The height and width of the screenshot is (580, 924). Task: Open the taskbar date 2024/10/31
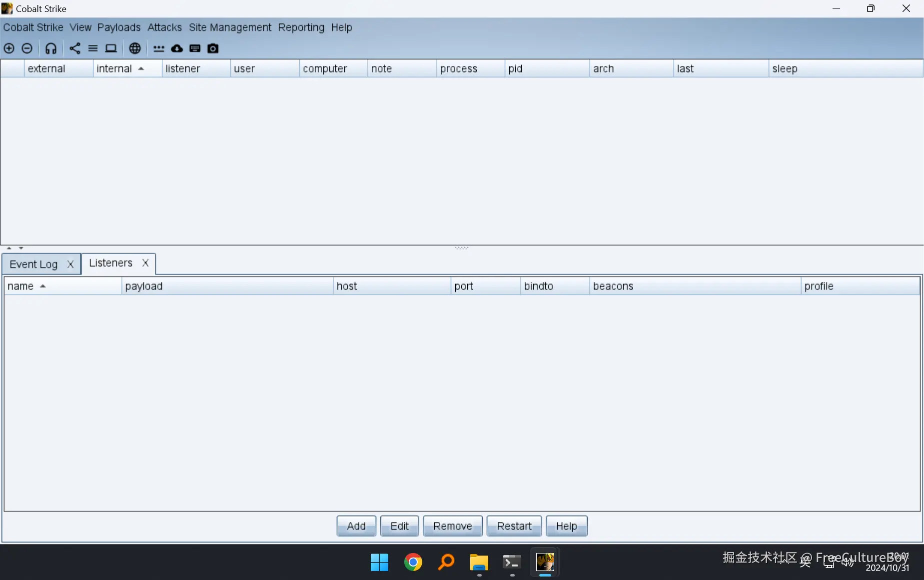(888, 568)
